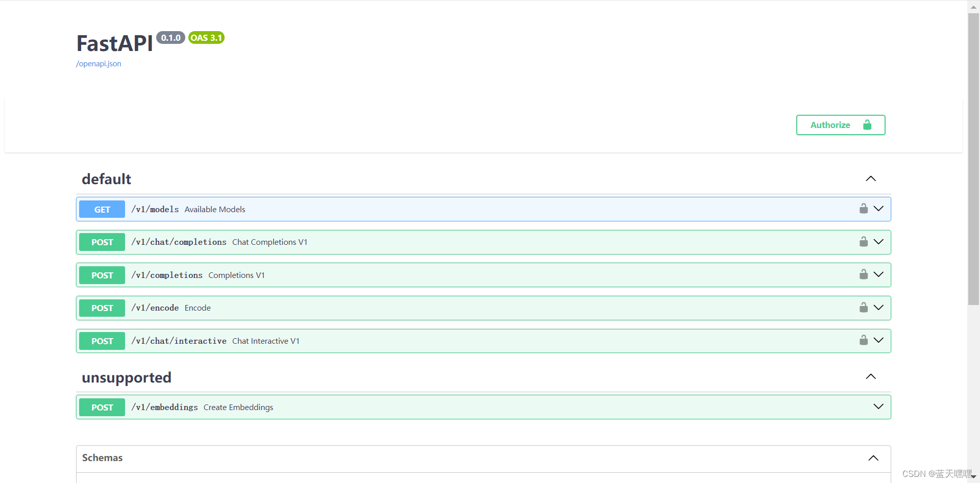Open the /openapi.json link

(99, 64)
